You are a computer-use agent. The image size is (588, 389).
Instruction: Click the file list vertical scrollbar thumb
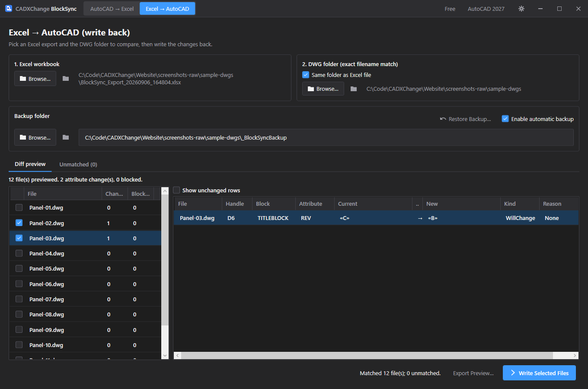165,260
